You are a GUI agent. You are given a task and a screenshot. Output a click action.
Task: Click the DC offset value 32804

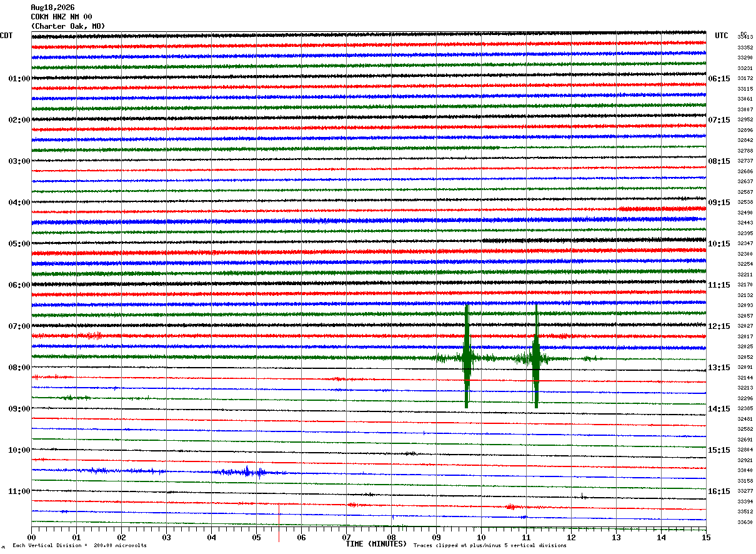click(745, 450)
